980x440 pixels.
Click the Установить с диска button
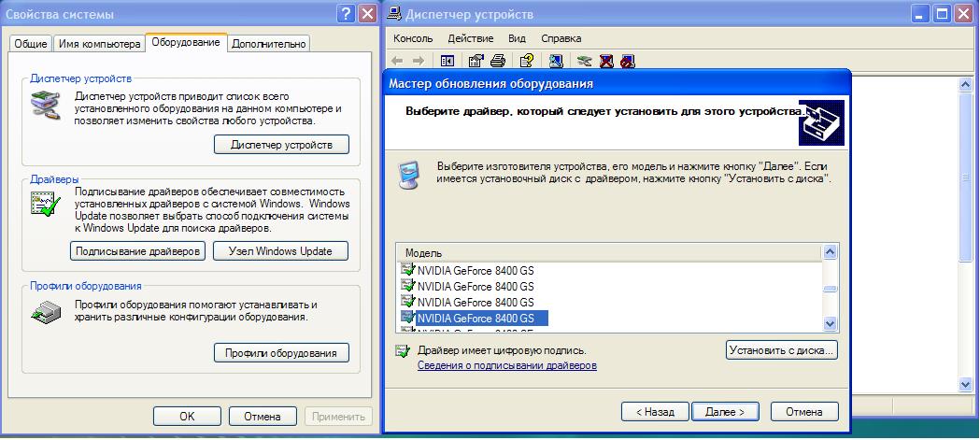[x=782, y=349]
